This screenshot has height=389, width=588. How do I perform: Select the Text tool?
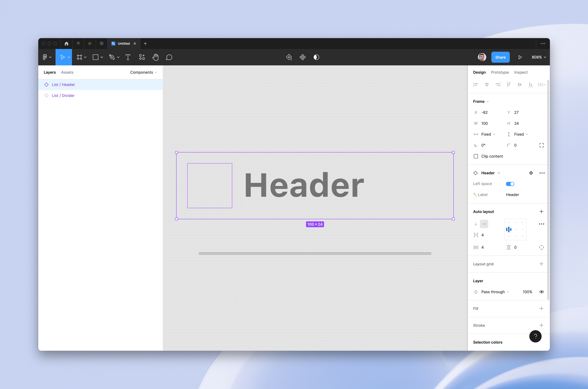pyautogui.click(x=128, y=57)
